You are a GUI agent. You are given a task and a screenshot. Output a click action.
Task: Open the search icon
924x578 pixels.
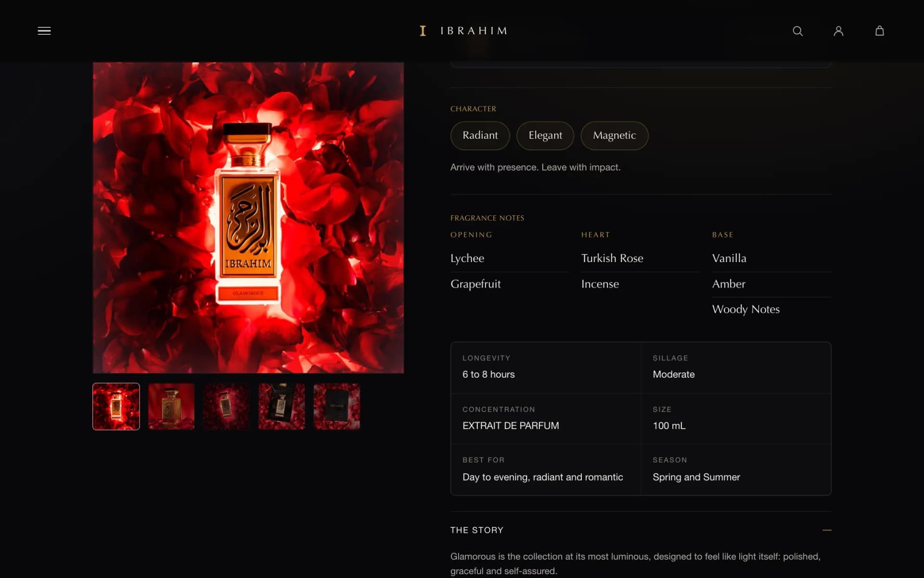(797, 31)
